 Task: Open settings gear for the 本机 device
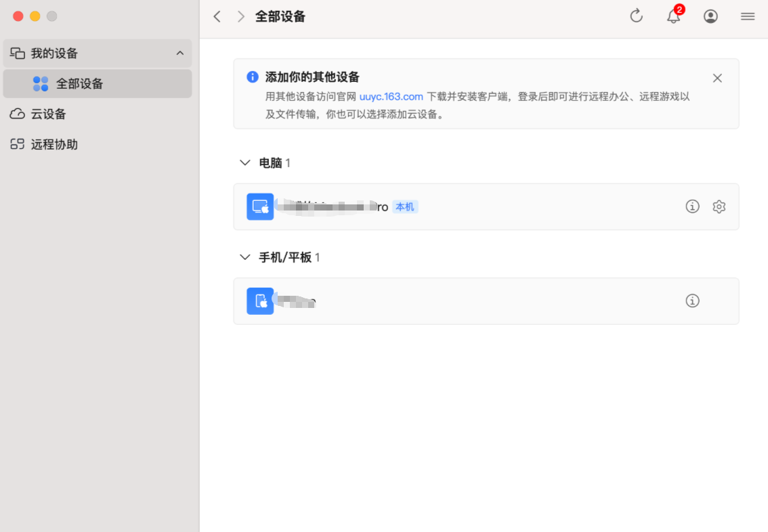pyautogui.click(x=719, y=206)
